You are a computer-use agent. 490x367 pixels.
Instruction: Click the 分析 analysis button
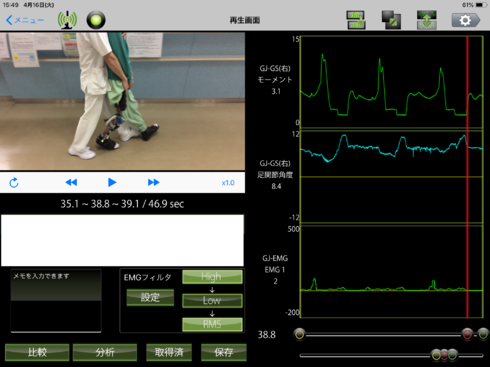pos(105,352)
